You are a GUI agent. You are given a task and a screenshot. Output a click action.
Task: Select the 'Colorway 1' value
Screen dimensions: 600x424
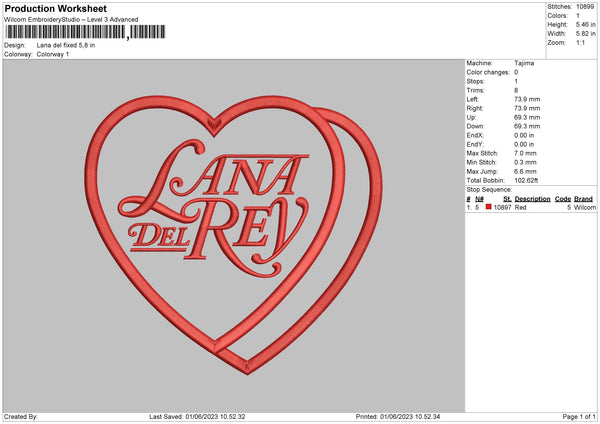[x=53, y=54]
